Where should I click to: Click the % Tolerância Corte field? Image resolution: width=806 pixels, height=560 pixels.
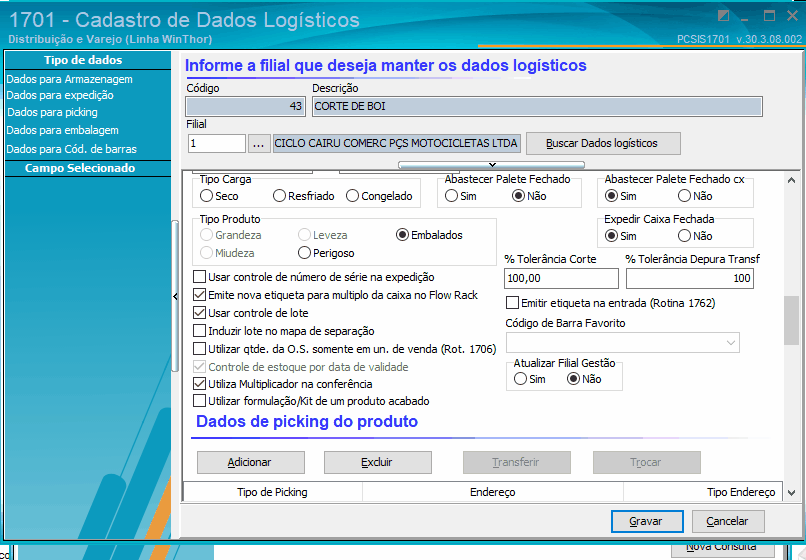click(561, 278)
